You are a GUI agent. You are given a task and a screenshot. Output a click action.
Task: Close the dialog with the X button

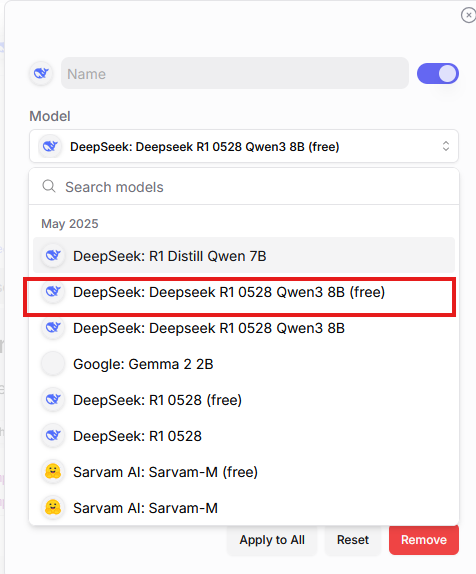[x=468, y=15]
